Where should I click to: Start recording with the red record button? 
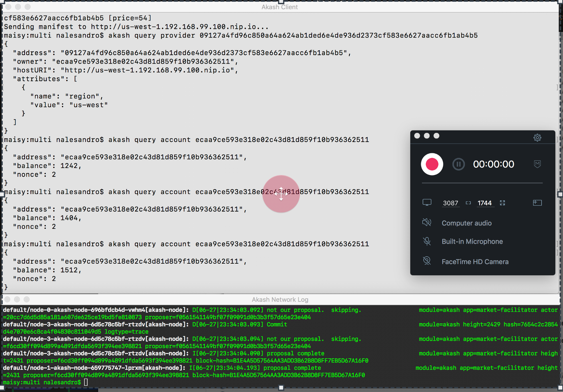[x=432, y=164]
